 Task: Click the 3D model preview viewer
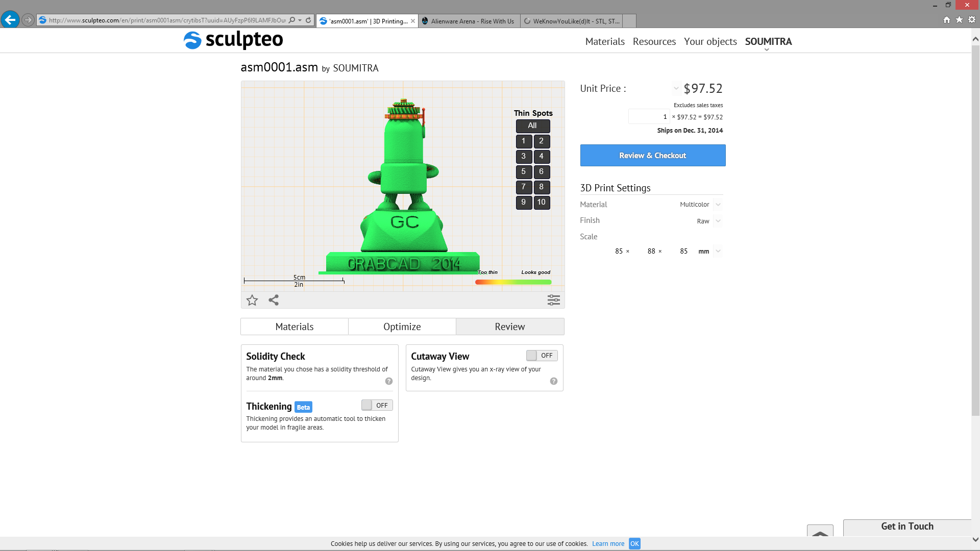[x=403, y=186]
